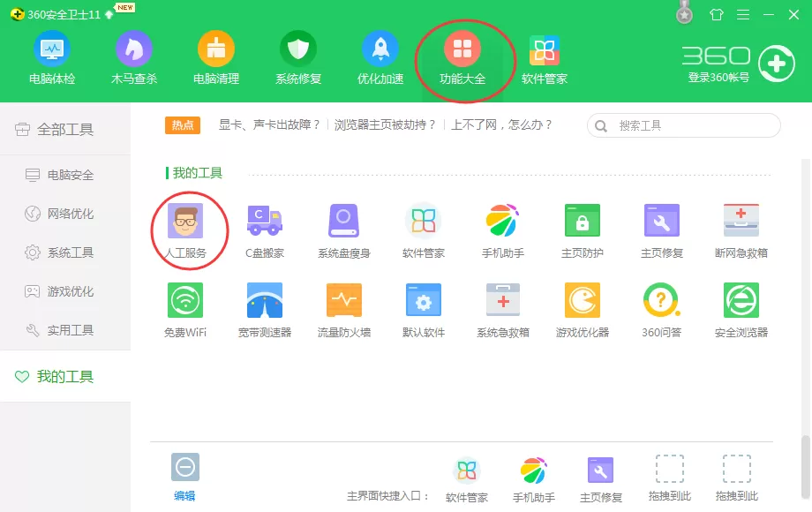Open the 显卡、声卡出故障？ link
812x512 pixels.
pos(269,124)
